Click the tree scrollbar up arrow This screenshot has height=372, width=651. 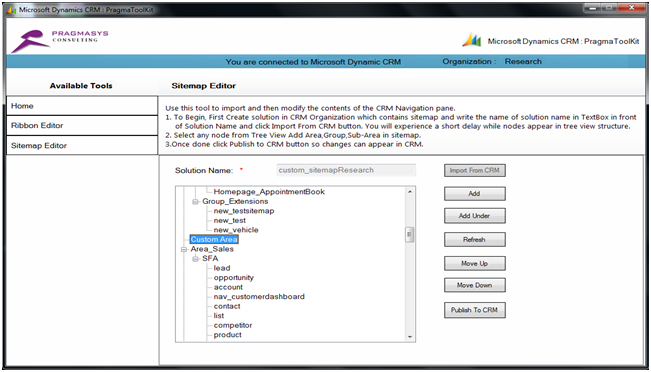[410, 191]
